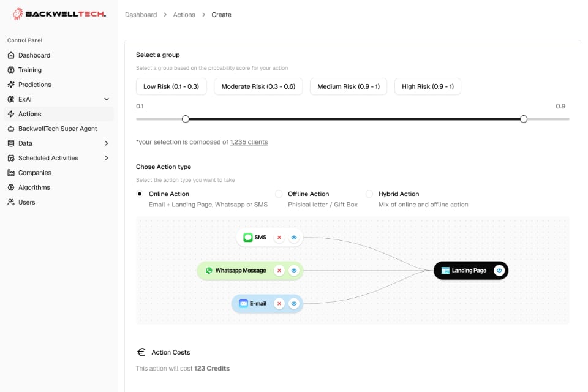Preview the SMS node with eye icon

[294, 238]
